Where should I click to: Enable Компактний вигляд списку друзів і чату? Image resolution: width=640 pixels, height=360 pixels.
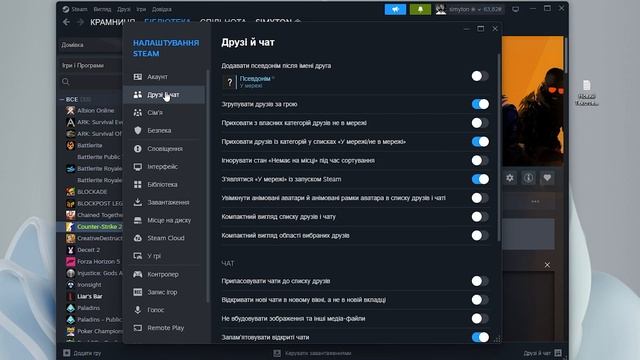click(480, 217)
